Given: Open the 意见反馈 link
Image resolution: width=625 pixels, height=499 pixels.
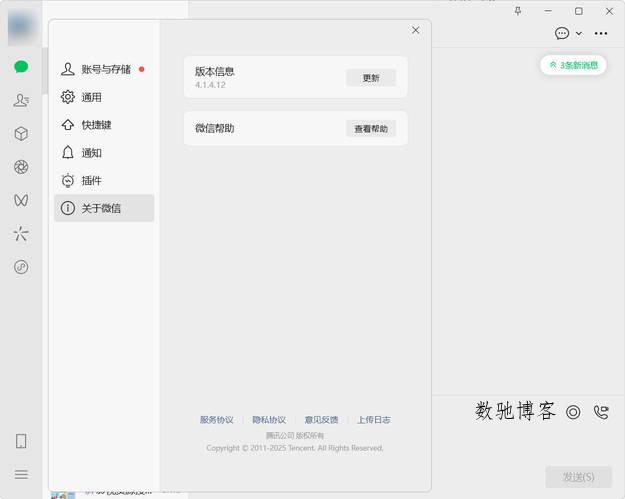Looking at the screenshot, I should [321, 420].
